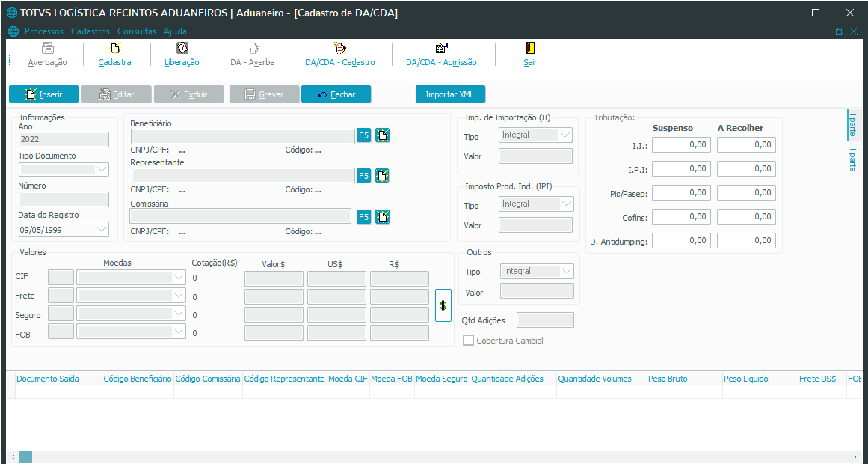Click the Sair exit icon

point(530,48)
